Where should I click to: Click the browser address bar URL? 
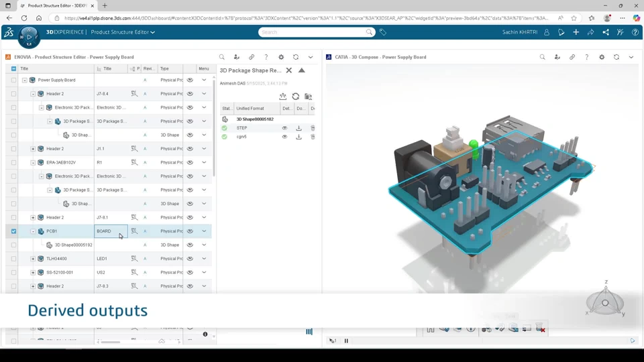[x=306, y=18]
